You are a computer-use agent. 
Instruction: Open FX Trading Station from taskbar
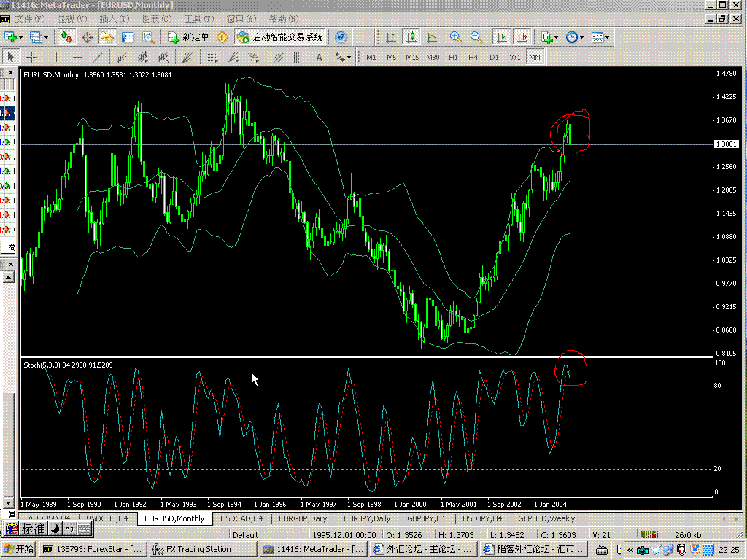197,549
